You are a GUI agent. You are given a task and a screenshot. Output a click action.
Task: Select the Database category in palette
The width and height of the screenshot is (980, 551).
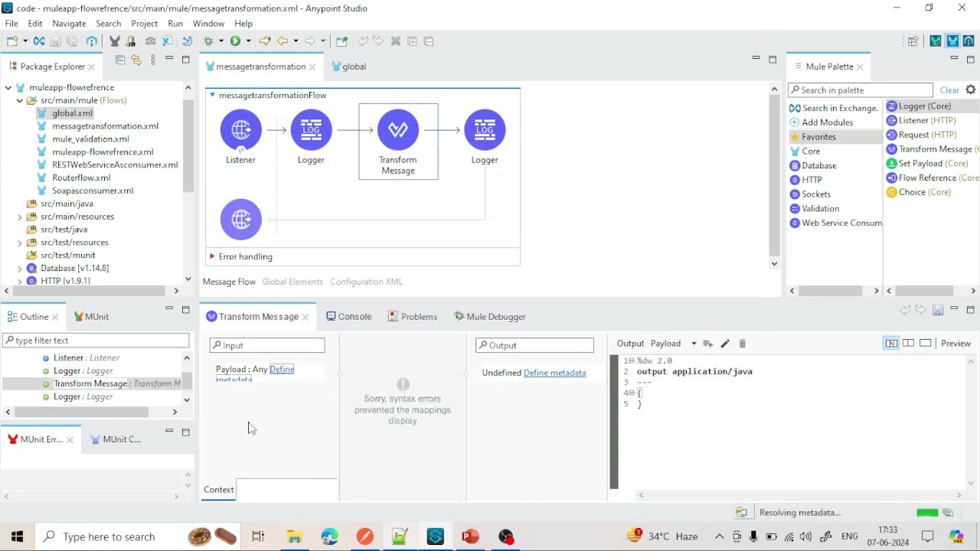[812, 165]
